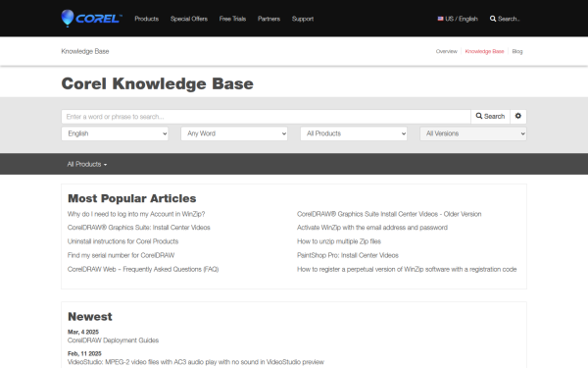This screenshot has width=588, height=368.
Task: Open the search settings gear icon
Action: (518, 116)
